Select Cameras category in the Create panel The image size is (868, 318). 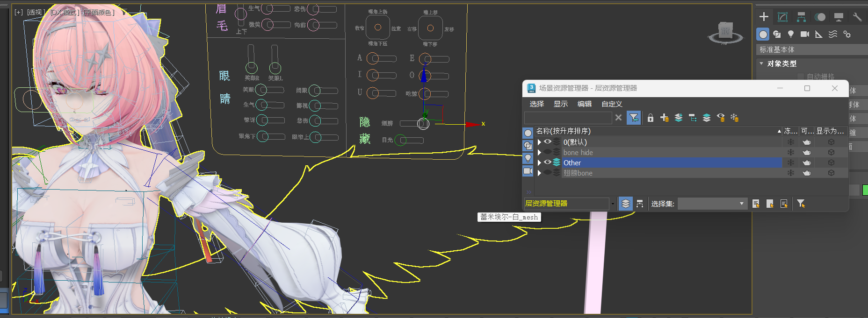[x=805, y=34]
